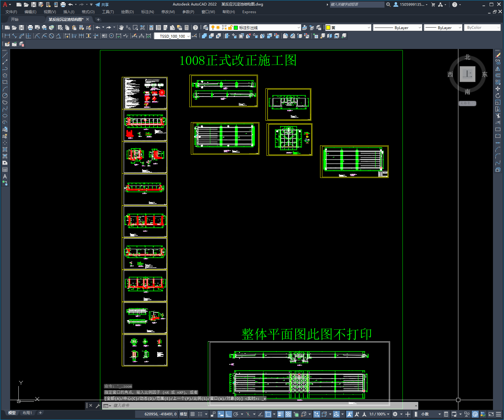504x420 pixels.
Task: Select the Line tool in draw toolbar
Action: click(x=5, y=55)
